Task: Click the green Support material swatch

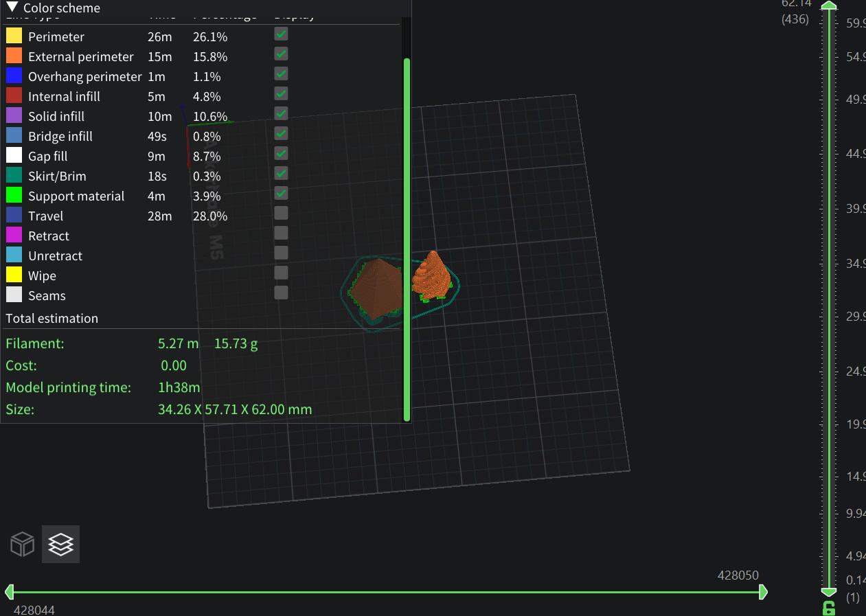Action: point(14,196)
